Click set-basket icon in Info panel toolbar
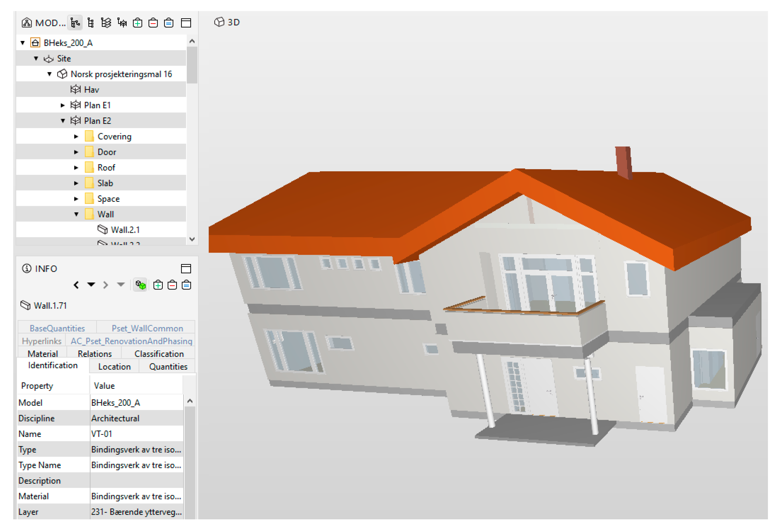The height and width of the screenshot is (532, 779). coord(186,285)
